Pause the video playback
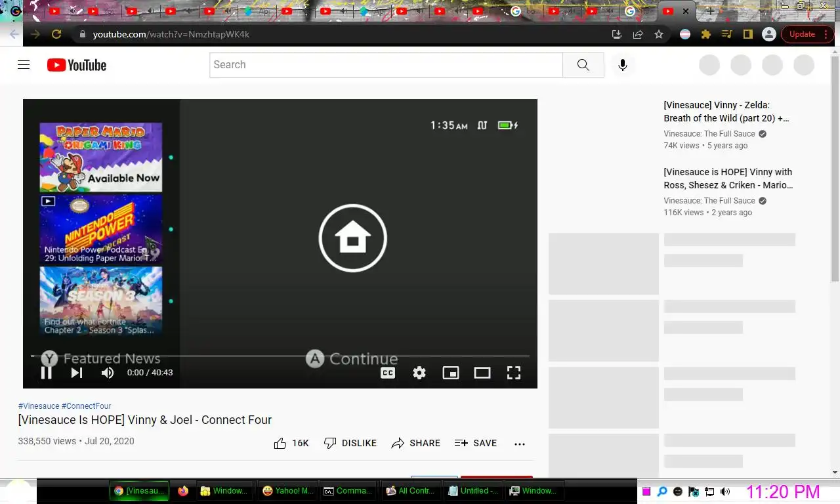 47,373
